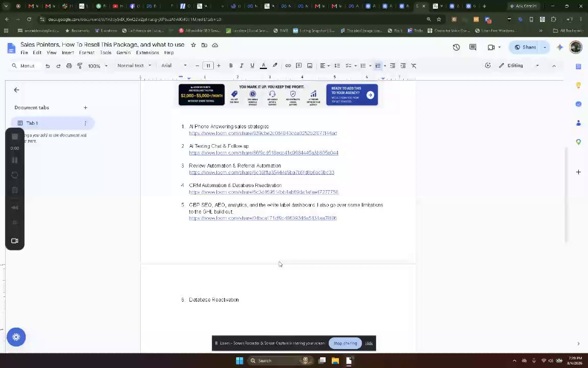Click the Insert link icon
This screenshot has height=368, width=588.
click(288, 66)
